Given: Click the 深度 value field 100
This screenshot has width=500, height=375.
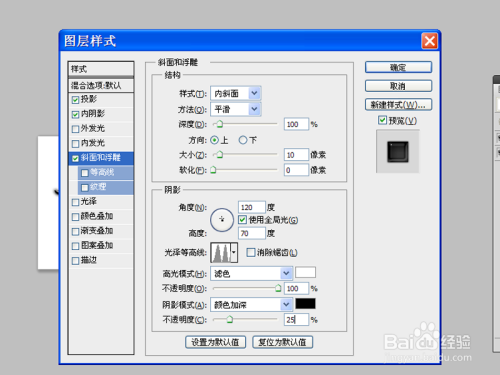Looking at the screenshot, I should coord(296,124).
